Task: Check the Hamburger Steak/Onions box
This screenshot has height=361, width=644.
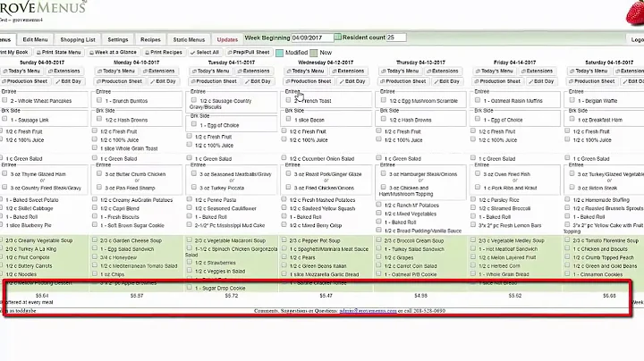Action: click(383, 173)
